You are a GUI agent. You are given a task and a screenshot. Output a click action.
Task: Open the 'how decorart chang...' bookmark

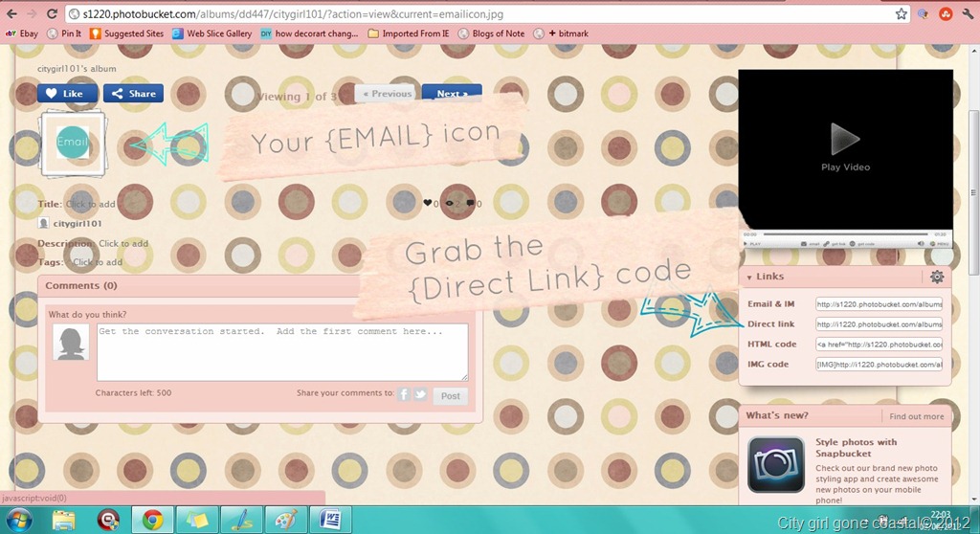click(x=310, y=33)
